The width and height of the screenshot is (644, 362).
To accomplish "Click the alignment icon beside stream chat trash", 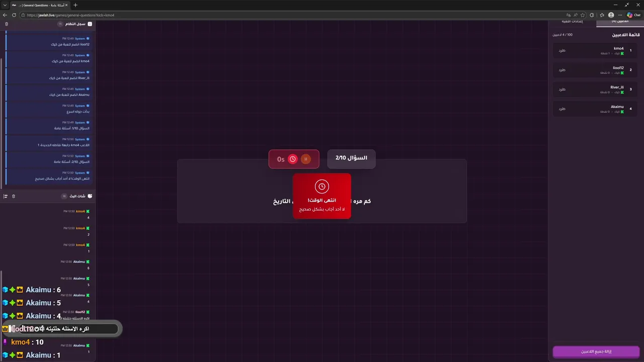I will point(6,196).
